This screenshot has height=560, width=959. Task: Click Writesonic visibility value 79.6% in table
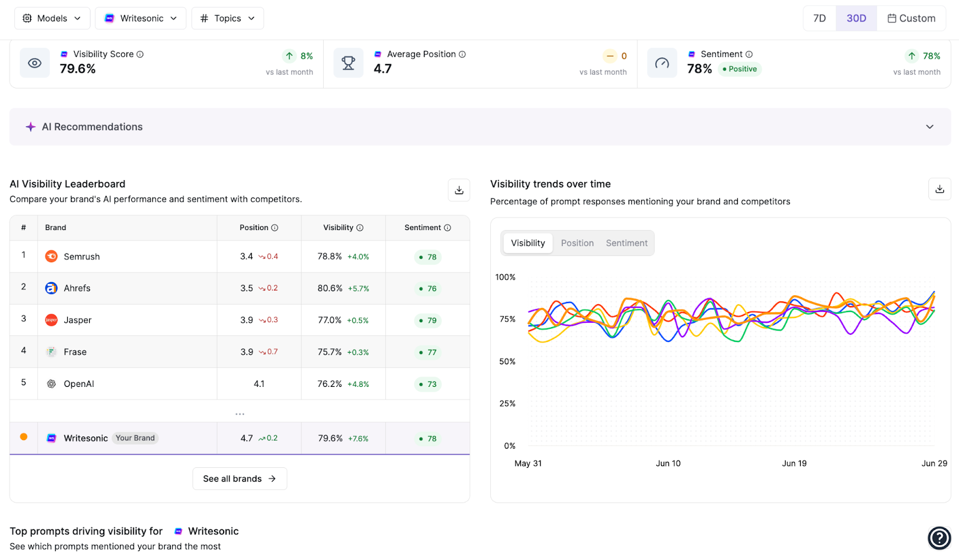(330, 438)
